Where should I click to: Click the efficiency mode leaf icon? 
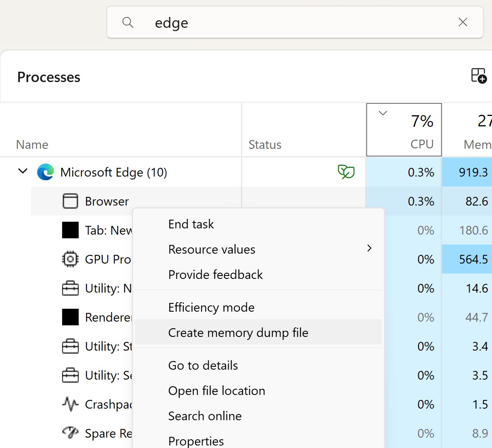click(346, 172)
